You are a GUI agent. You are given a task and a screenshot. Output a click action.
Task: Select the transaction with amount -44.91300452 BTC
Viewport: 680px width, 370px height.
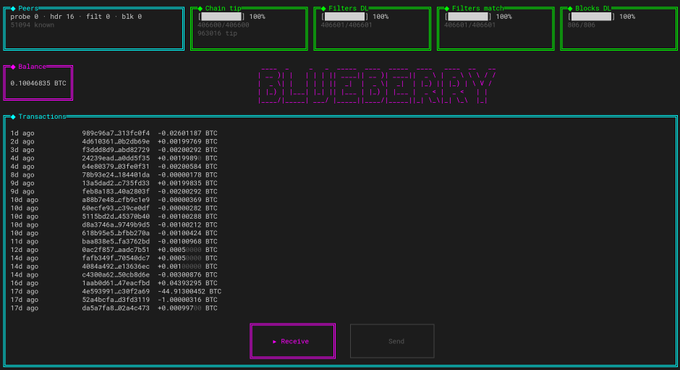point(115,291)
